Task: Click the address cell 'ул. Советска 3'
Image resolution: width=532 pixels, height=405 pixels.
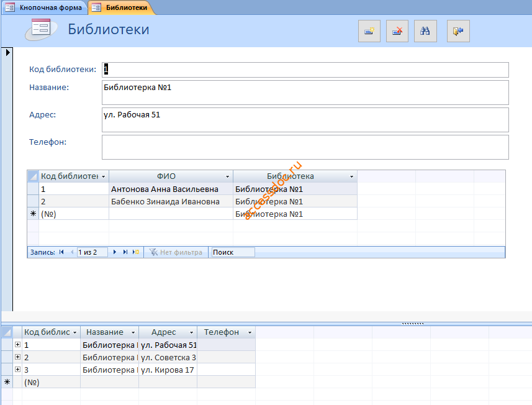Action: [168, 357]
